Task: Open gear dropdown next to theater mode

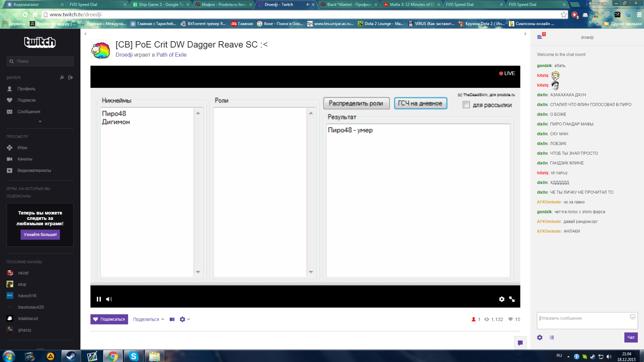Action: 185,319
